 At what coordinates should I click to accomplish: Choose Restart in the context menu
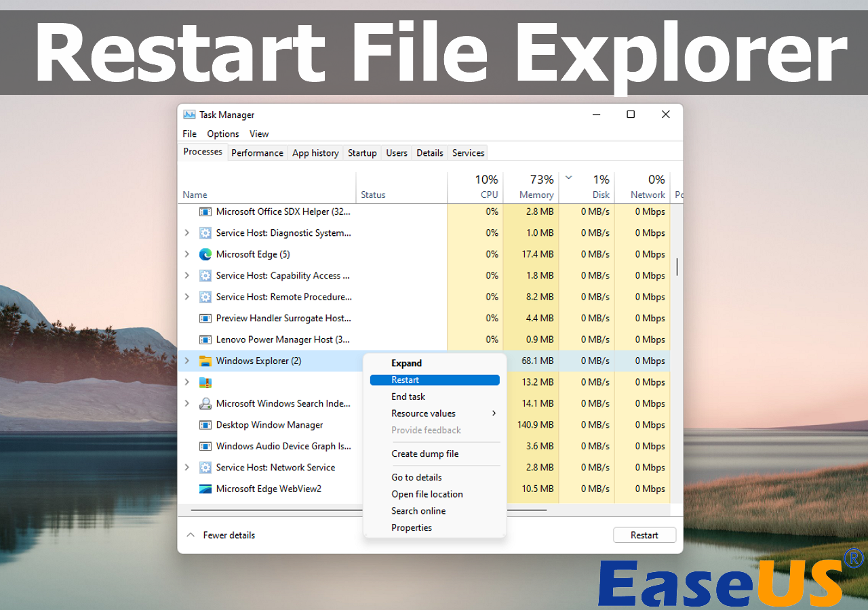point(435,380)
